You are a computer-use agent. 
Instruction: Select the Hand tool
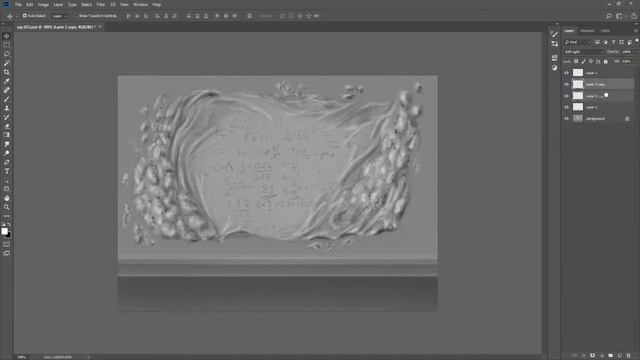[x=7, y=198]
